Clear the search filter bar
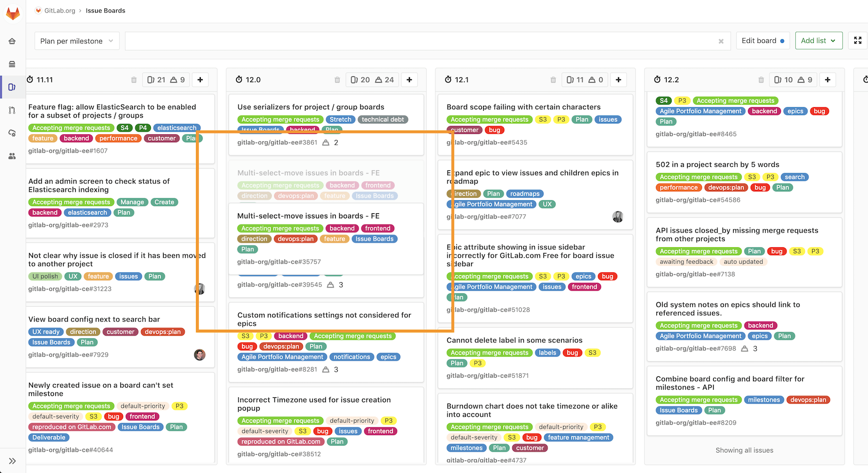 [x=721, y=41]
